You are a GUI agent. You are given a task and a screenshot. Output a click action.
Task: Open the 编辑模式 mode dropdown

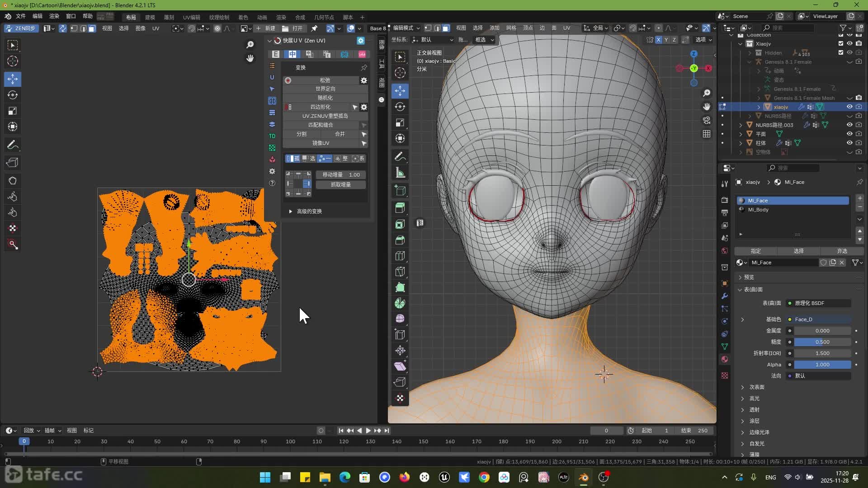pyautogui.click(x=406, y=28)
